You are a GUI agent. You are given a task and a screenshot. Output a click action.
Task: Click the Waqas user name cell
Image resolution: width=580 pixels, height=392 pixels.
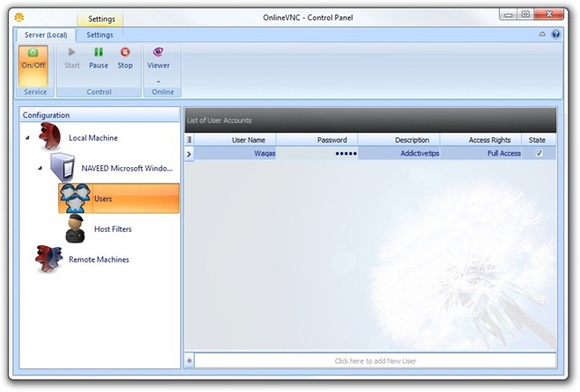[x=235, y=154]
